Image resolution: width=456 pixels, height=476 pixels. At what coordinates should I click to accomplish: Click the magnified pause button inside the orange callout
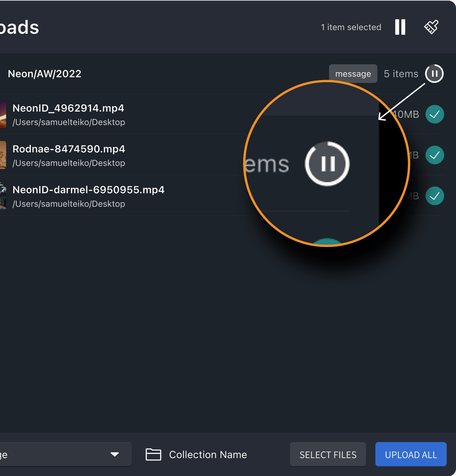click(x=327, y=164)
